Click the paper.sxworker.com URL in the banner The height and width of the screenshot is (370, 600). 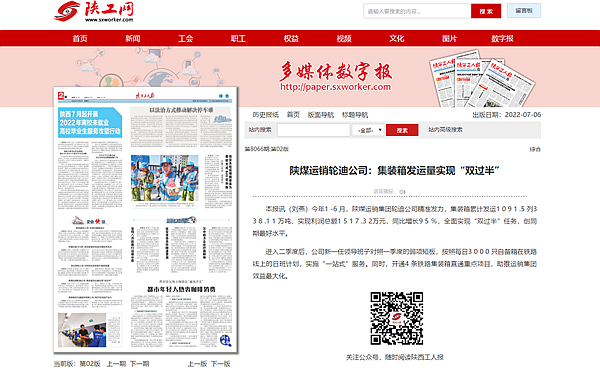(336, 87)
